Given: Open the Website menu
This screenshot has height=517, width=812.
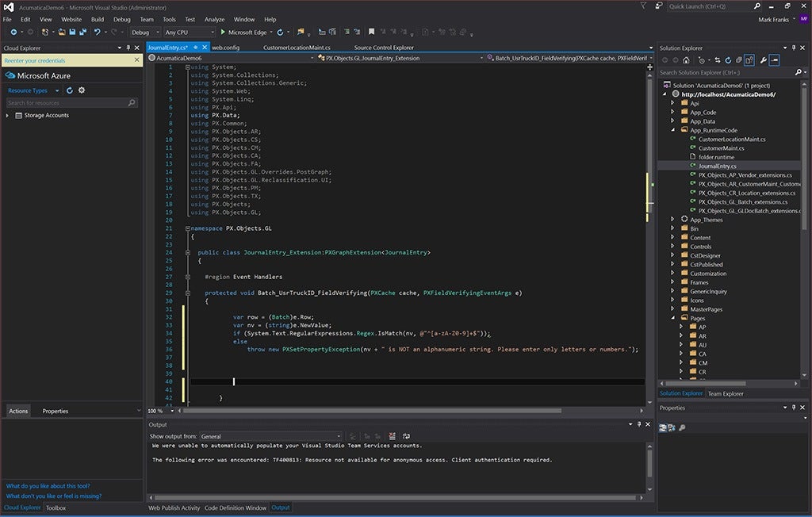Looking at the screenshot, I should pos(71,19).
